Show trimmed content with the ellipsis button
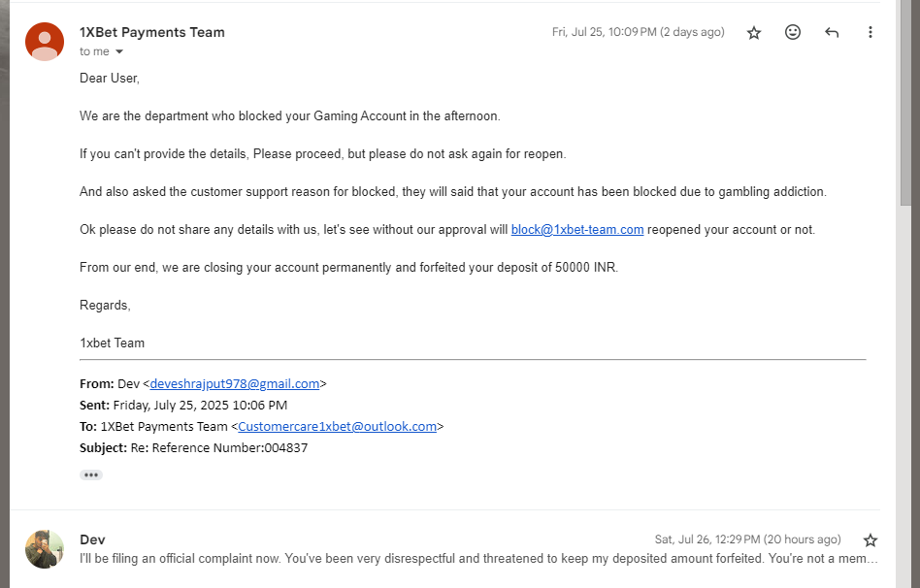 (91, 474)
